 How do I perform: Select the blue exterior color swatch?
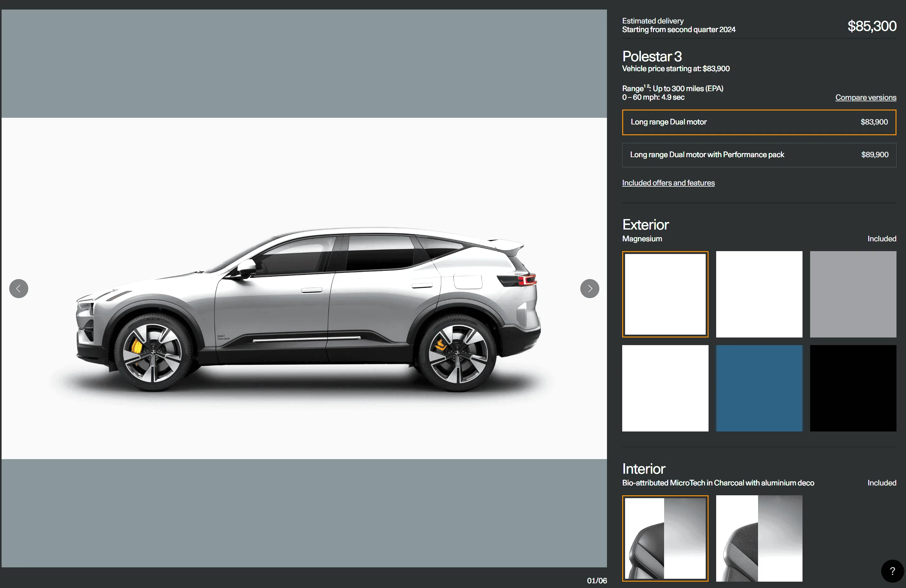click(759, 388)
